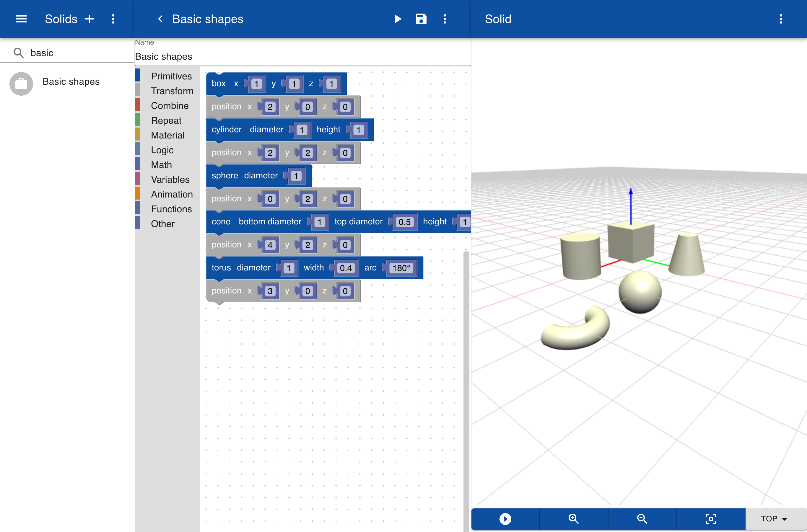This screenshot has width=807, height=532.
Task: Go back using the chevron arrow
Action: pyautogui.click(x=160, y=19)
